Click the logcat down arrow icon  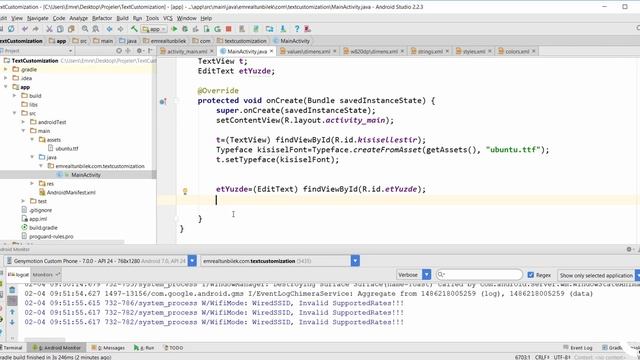click(12, 322)
